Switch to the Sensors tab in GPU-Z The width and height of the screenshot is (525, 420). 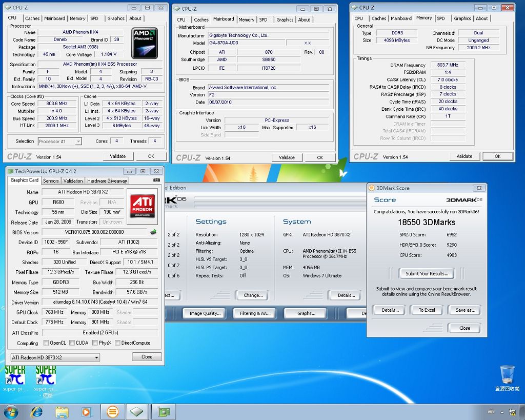point(51,181)
